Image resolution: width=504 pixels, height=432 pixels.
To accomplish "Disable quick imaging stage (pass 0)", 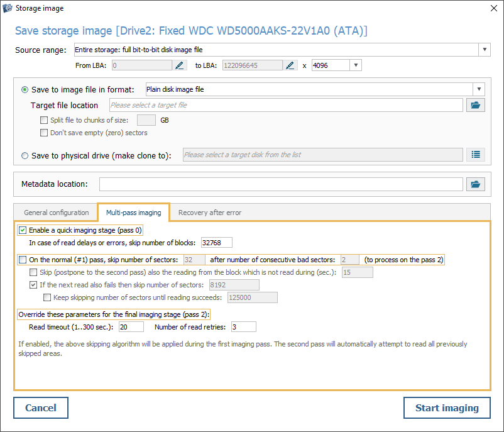I will pyautogui.click(x=23, y=230).
